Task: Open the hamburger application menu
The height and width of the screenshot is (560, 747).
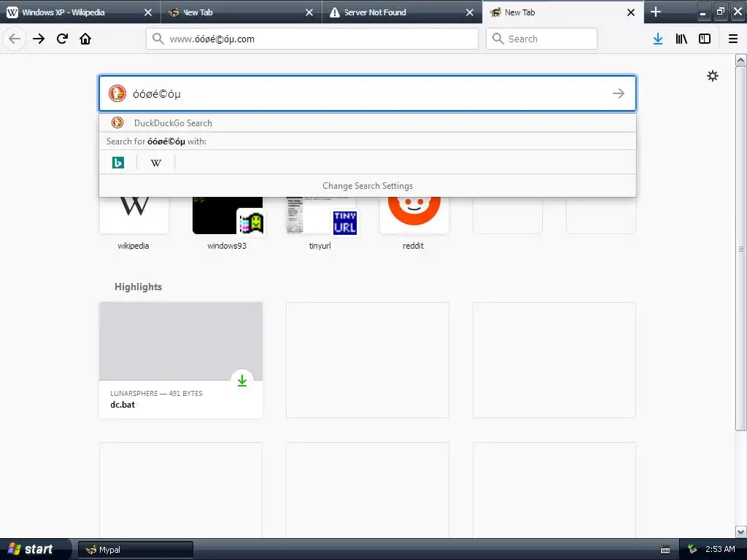Action: [733, 39]
